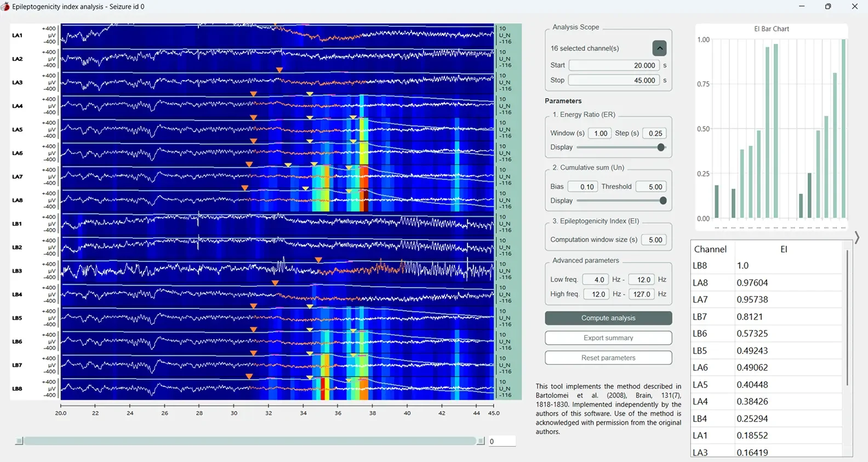Viewport: 868px width, 462px height.
Task: Select the LB8 row in EI table
Action: pyautogui.click(x=767, y=266)
